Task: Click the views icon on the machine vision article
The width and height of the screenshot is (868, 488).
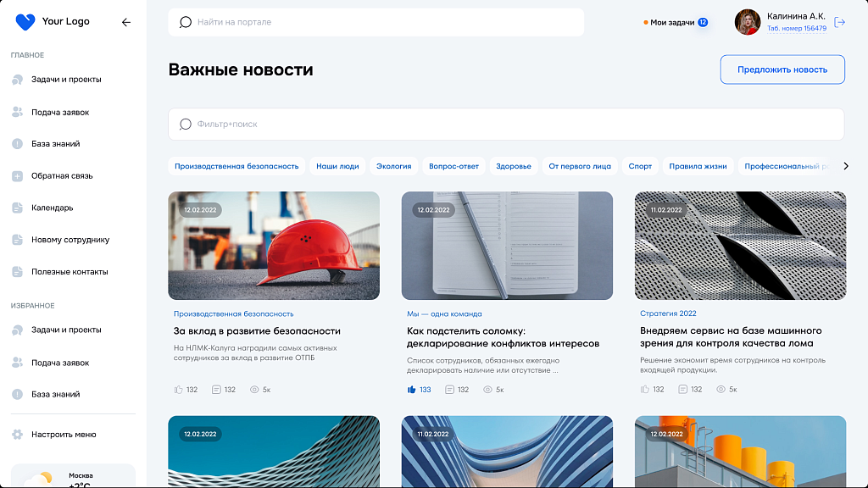Action: pos(721,389)
